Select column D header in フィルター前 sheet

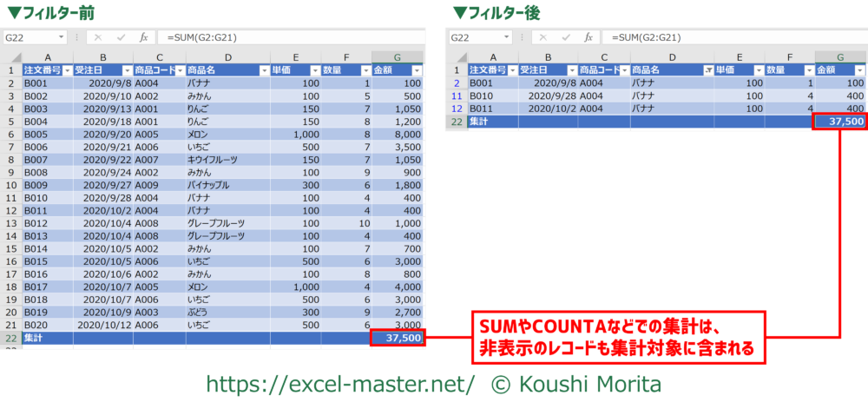click(x=228, y=57)
